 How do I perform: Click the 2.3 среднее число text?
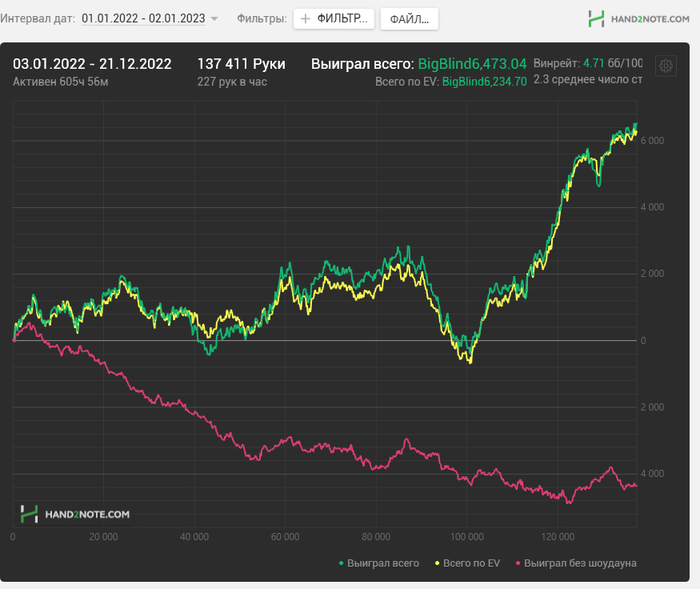click(x=588, y=79)
